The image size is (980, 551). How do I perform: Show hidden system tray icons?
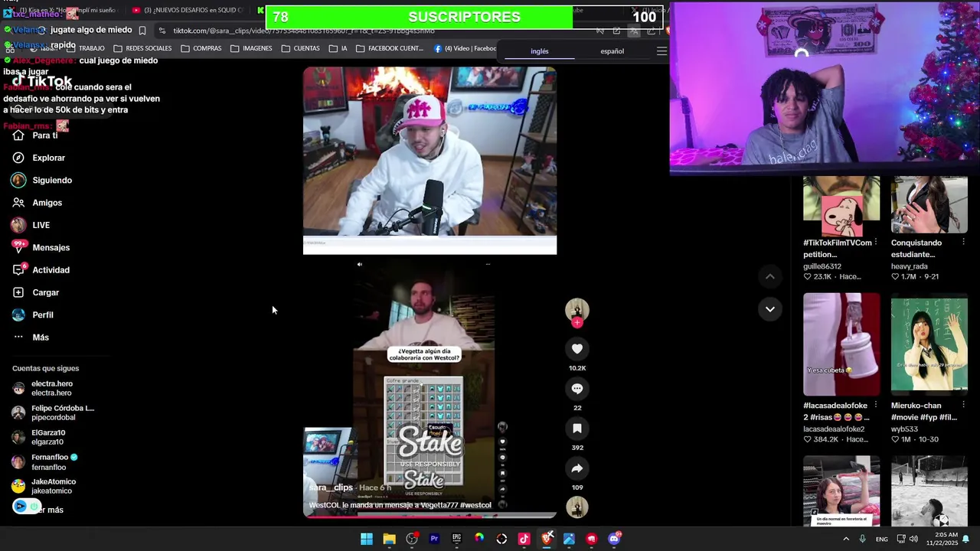[x=846, y=539]
